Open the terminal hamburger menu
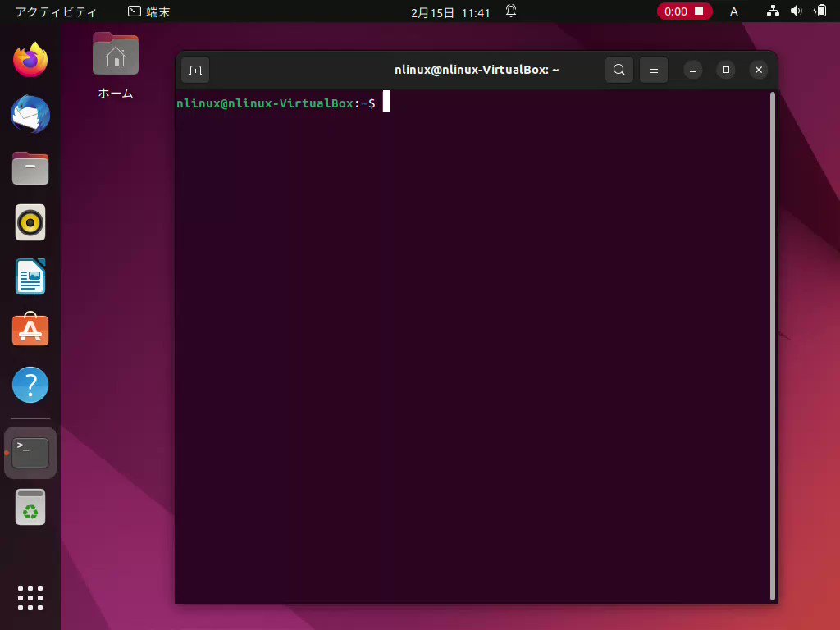 pos(654,70)
